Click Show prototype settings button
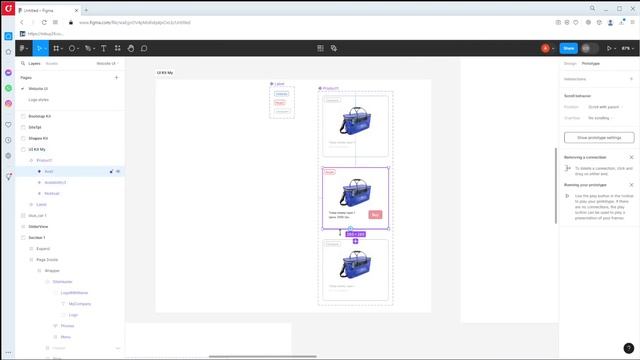Image resolution: width=640 pixels, height=360 pixels. click(599, 138)
